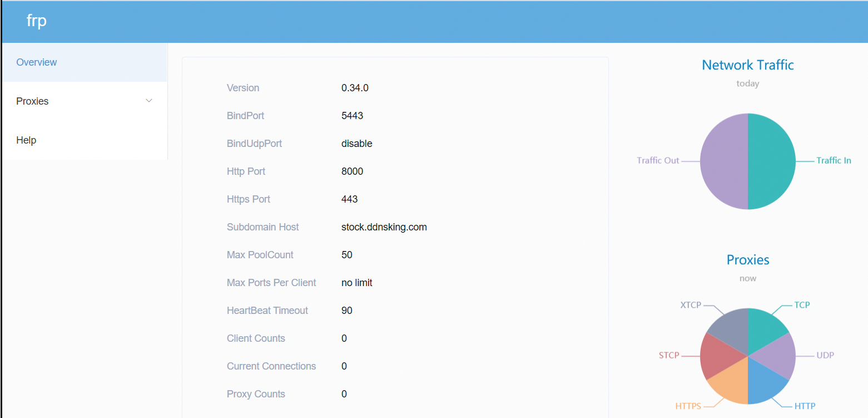Click the 'today' subtitle under Network Traffic
The image size is (868, 418).
[748, 83]
